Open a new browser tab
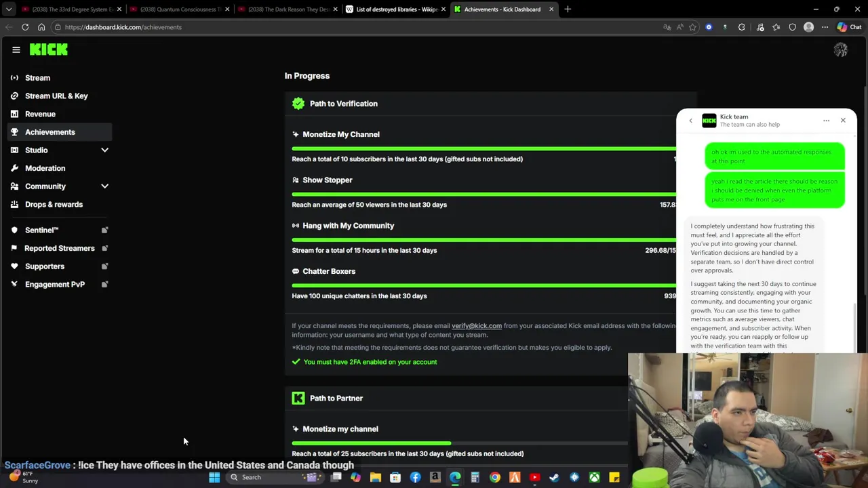The height and width of the screenshot is (488, 868). click(x=568, y=9)
